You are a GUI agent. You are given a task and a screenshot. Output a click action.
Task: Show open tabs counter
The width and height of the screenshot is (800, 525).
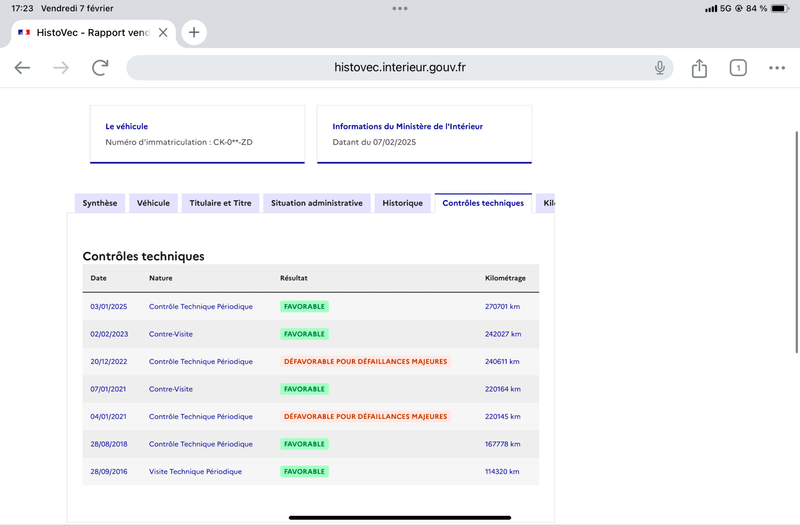(x=738, y=68)
